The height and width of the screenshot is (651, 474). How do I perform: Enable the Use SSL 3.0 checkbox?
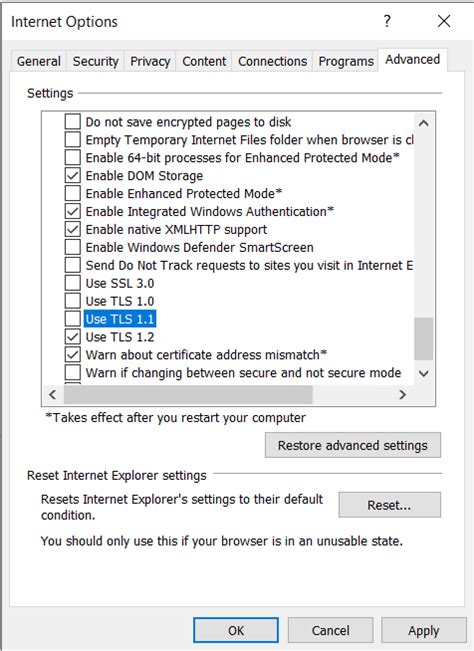click(x=73, y=282)
